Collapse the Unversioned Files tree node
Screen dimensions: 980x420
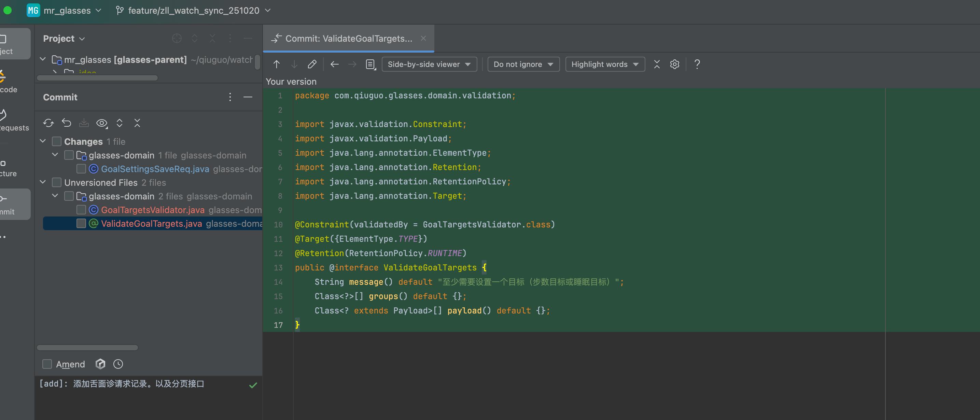tap(43, 182)
